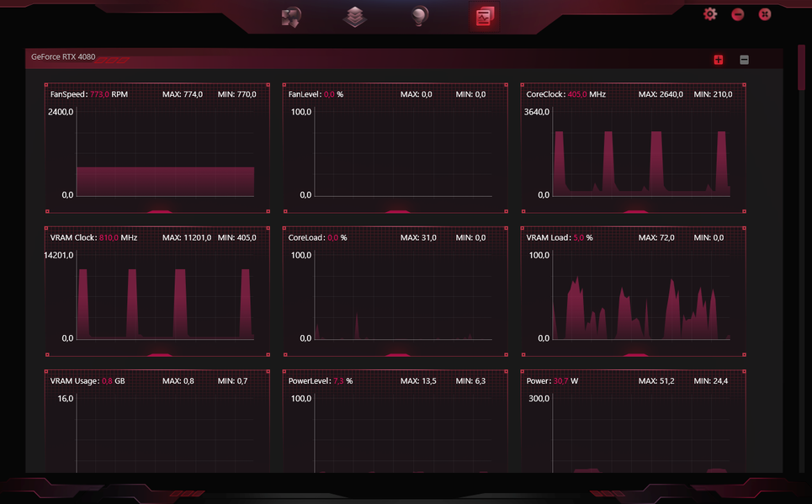Click the 16,0 axis label on VRAM Usage chart
Image resolution: width=812 pixels, height=504 pixels.
(66, 399)
